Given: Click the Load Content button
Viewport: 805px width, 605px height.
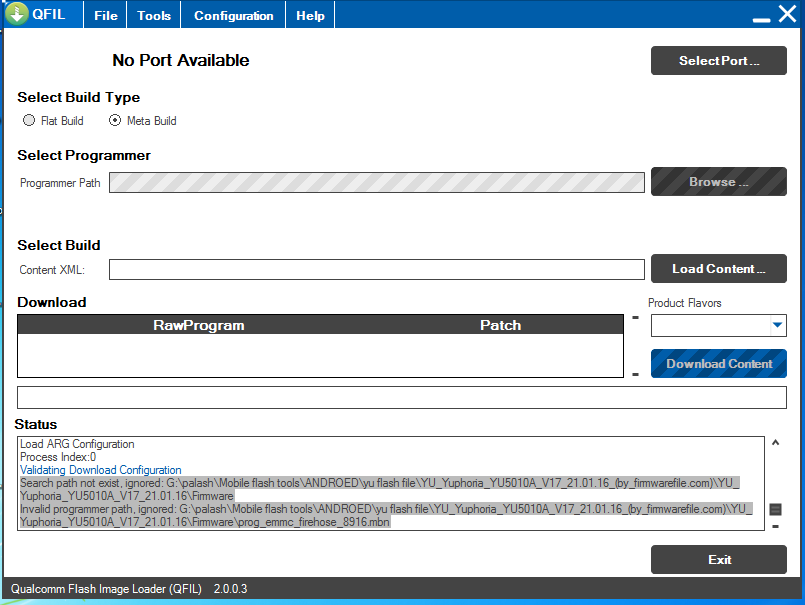Looking at the screenshot, I should click(719, 269).
